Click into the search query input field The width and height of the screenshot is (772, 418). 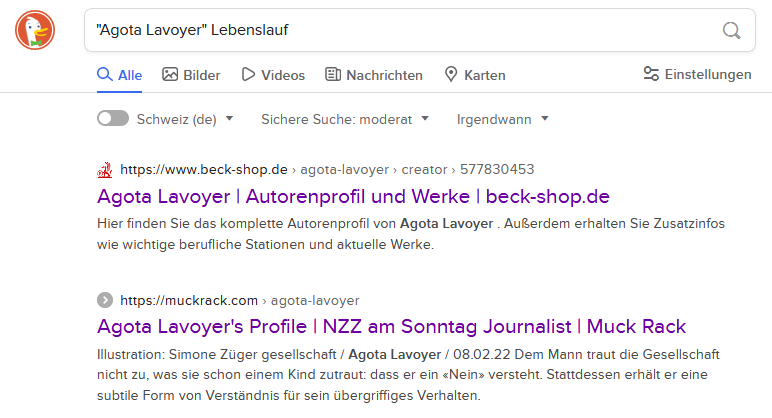click(x=400, y=30)
